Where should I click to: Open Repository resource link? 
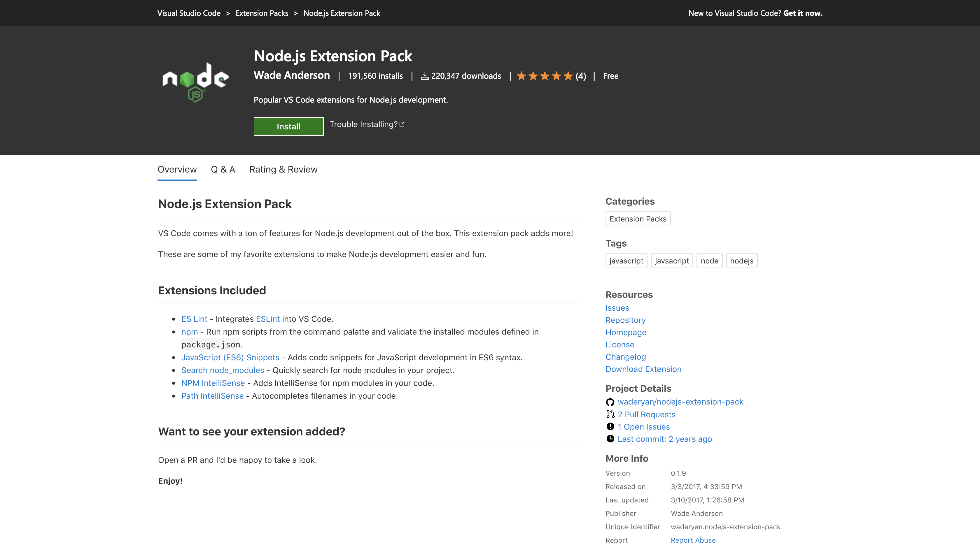[x=625, y=320]
